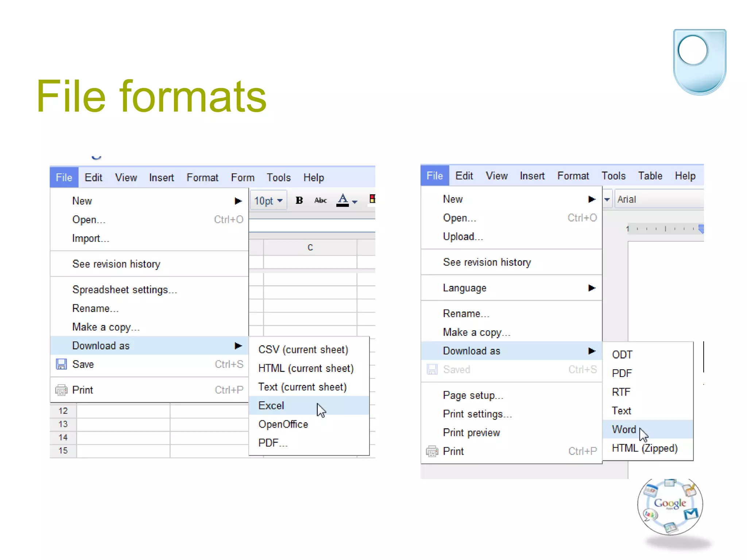Download as HTML (current sheet)
This screenshot has width=747, height=560.
(309, 368)
